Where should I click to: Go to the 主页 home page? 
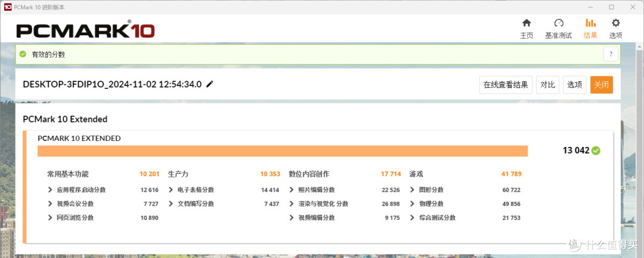click(527, 29)
